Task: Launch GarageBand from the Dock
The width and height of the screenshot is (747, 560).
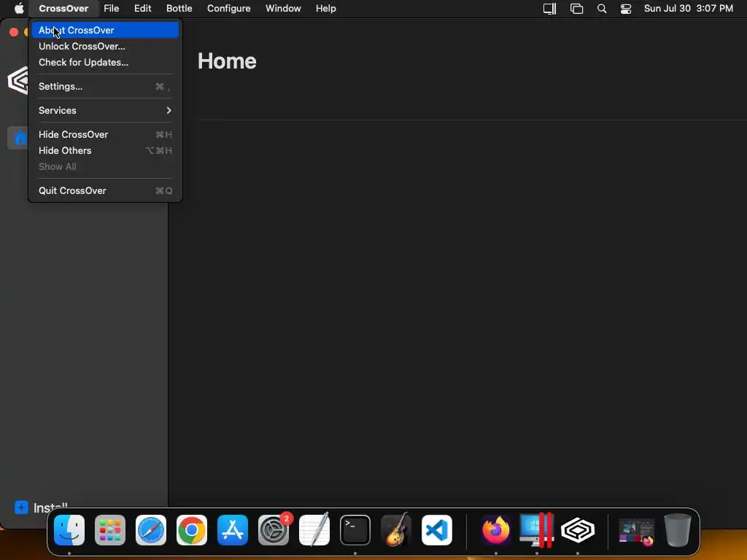Action: [x=396, y=529]
